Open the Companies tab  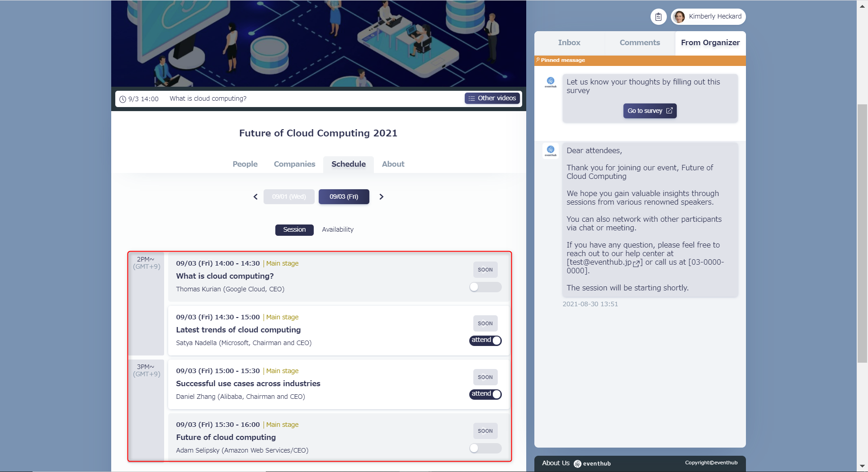point(295,164)
